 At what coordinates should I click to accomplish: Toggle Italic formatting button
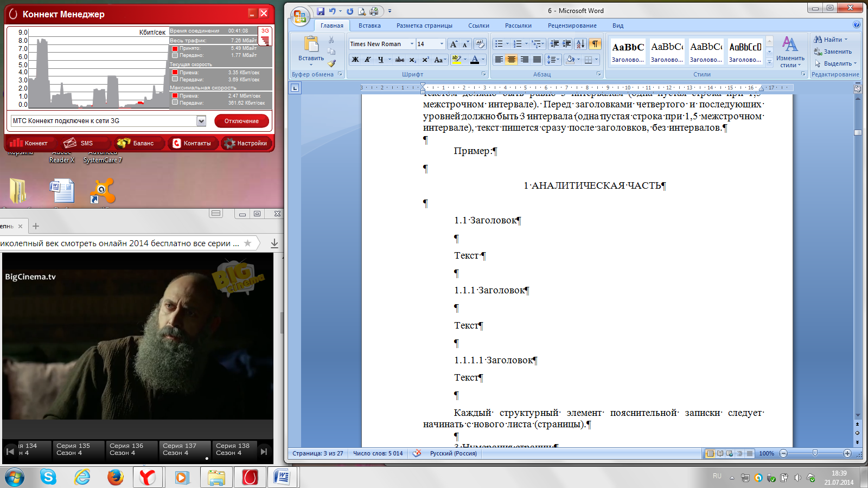[368, 60]
